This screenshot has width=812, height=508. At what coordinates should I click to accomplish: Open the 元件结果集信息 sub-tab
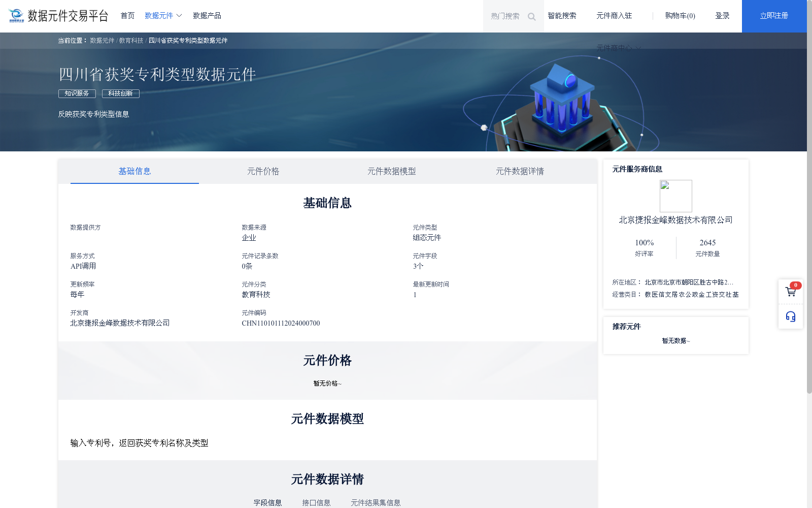pos(376,502)
